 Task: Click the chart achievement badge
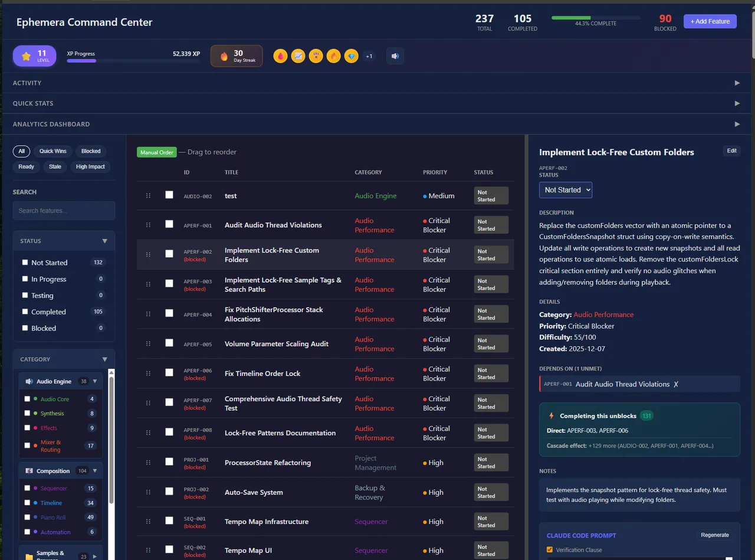pos(298,56)
